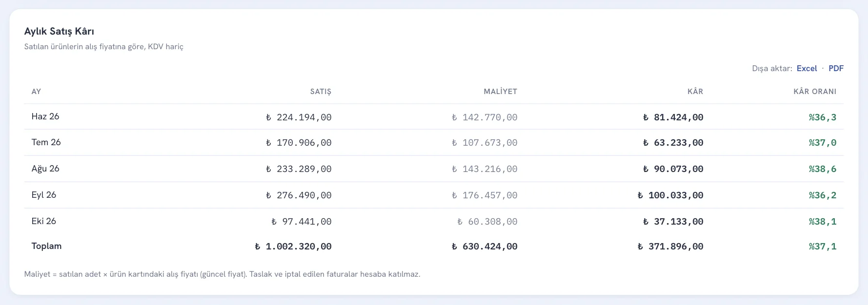Click cost value ₺ 142.770,00
The height and width of the screenshot is (305, 868).
pos(484,117)
